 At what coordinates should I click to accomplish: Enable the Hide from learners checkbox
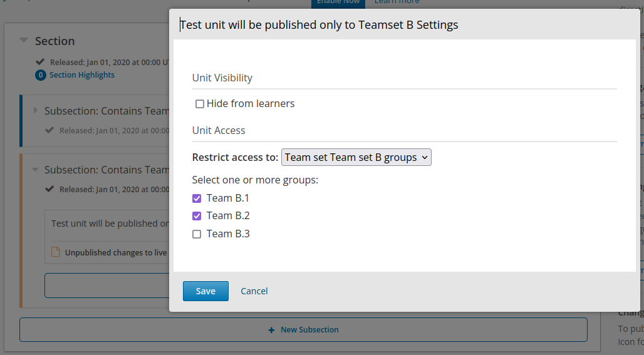[200, 104]
